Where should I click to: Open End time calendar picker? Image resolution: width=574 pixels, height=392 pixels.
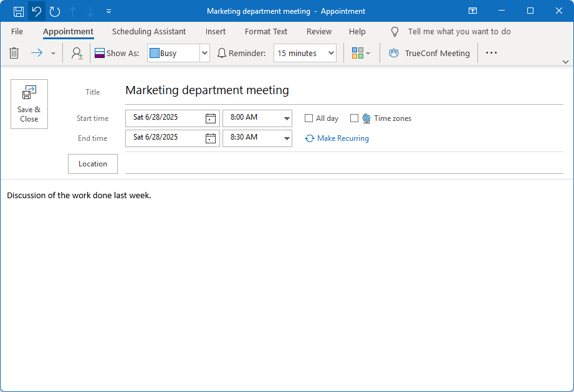pos(211,138)
